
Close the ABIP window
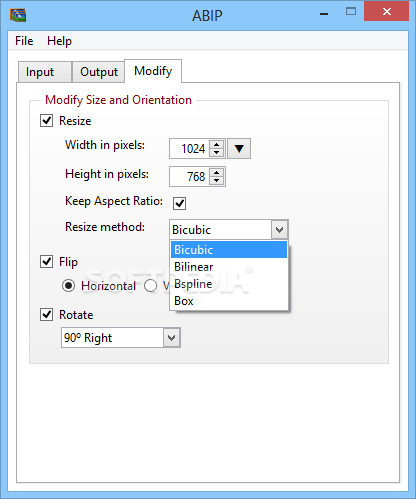point(387,11)
